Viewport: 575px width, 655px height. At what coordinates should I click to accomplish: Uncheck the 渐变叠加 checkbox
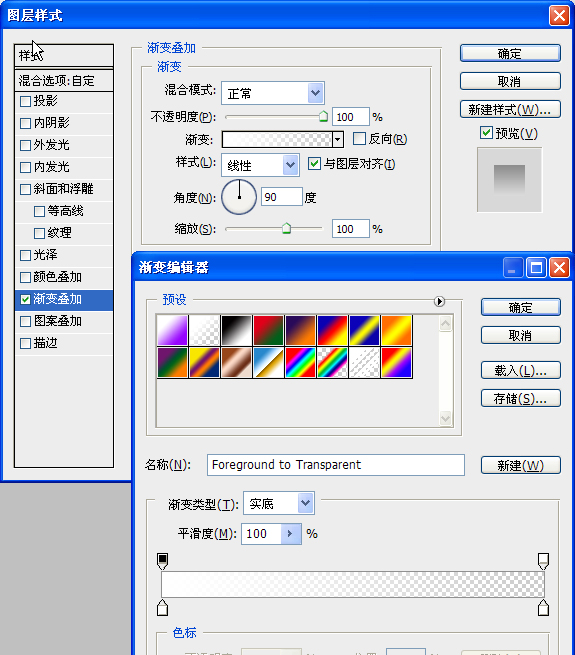[x=25, y=300]
